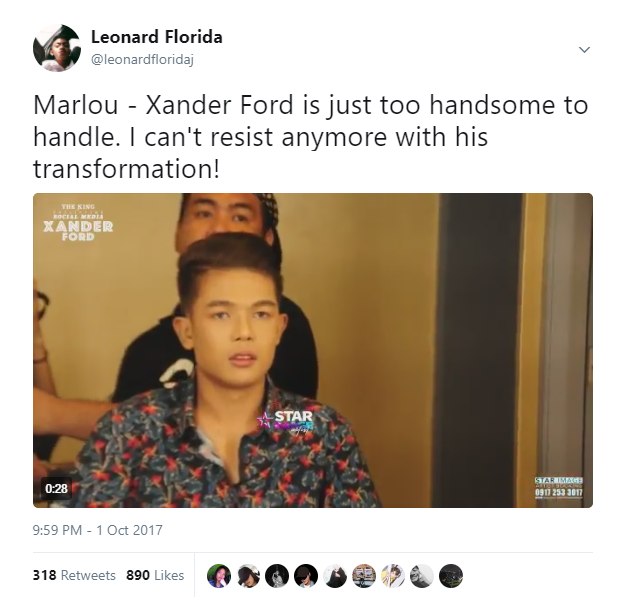Open first liker avatar with green background

pyautogui.click(x=219, y=576)
